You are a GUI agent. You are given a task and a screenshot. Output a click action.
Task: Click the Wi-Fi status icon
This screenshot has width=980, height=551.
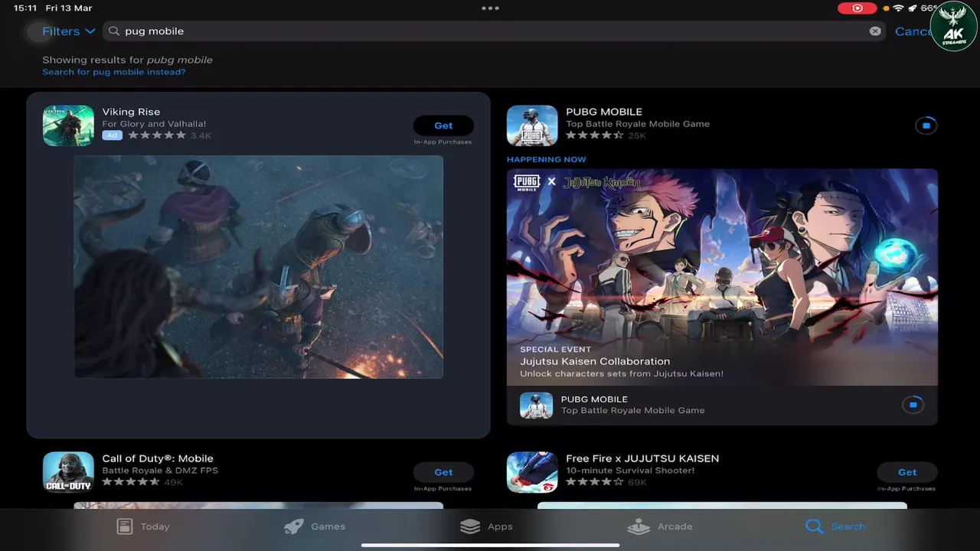898,8
